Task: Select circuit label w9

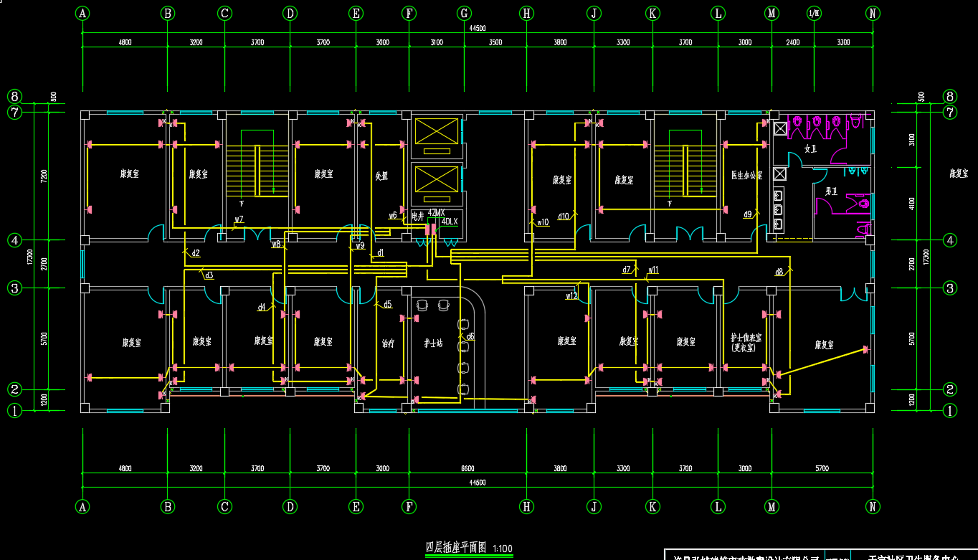Action: 361,246
